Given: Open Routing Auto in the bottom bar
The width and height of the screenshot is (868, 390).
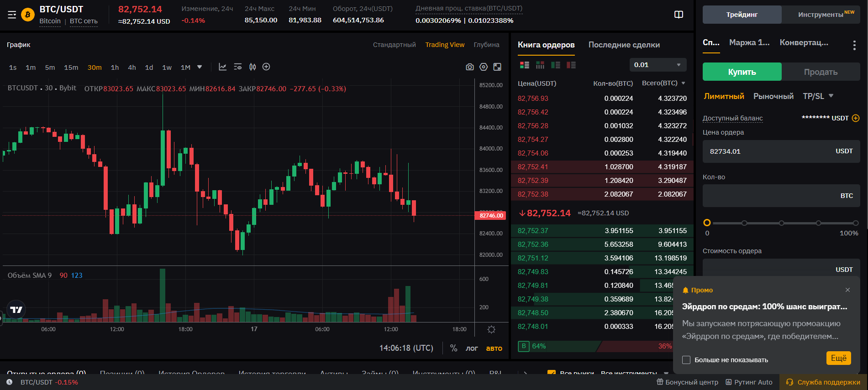Looking at the screenshot, I should pos(749,382).
